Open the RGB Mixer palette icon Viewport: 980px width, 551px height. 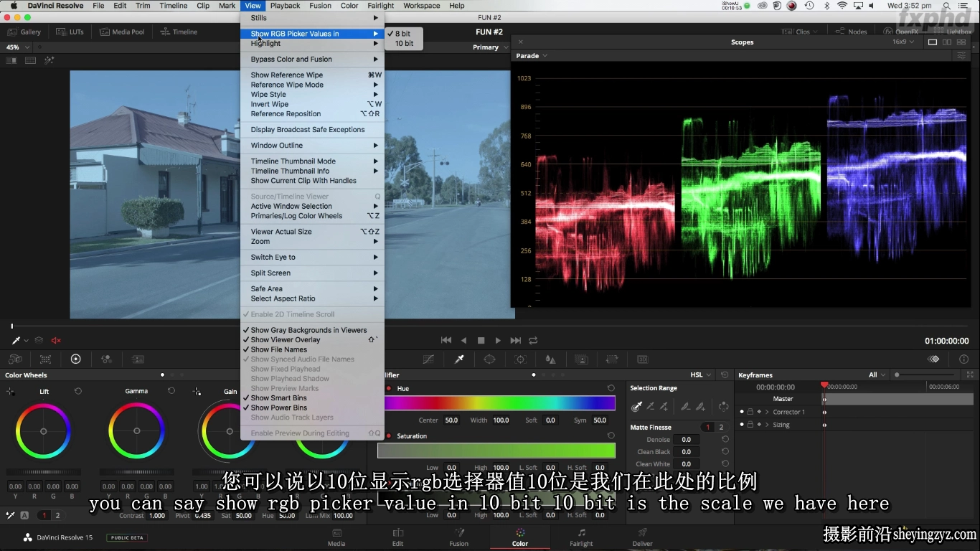[106, 359]
